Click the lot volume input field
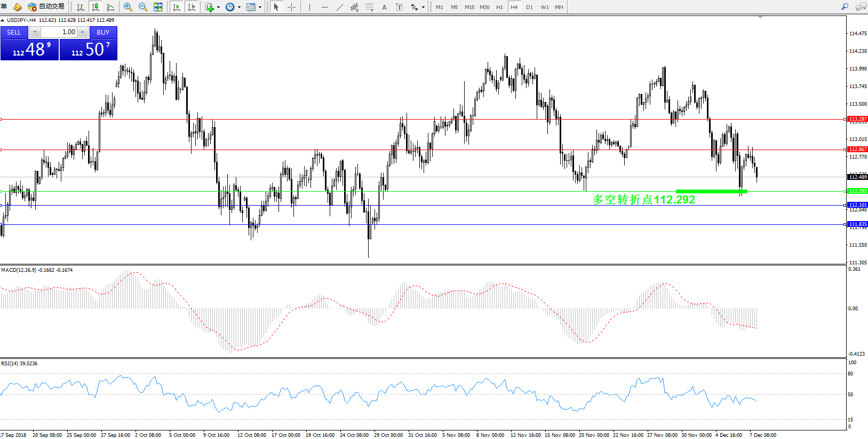Viewport: 868px width, 439px height. [59, 33]
